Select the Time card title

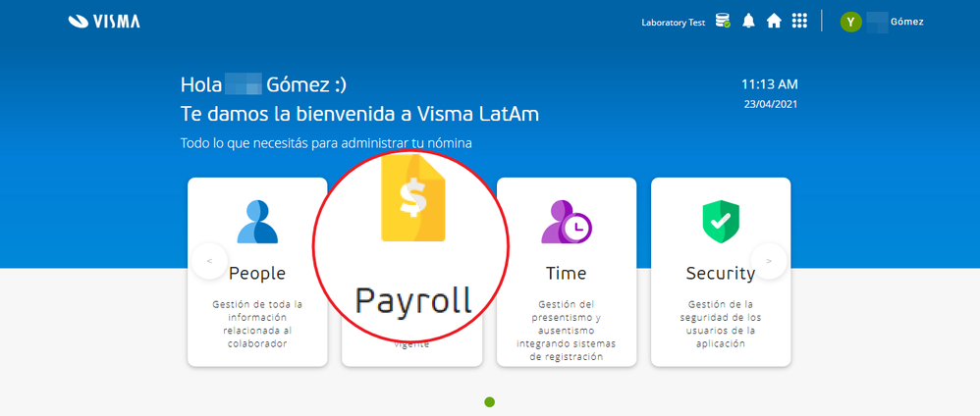(567, 273)
